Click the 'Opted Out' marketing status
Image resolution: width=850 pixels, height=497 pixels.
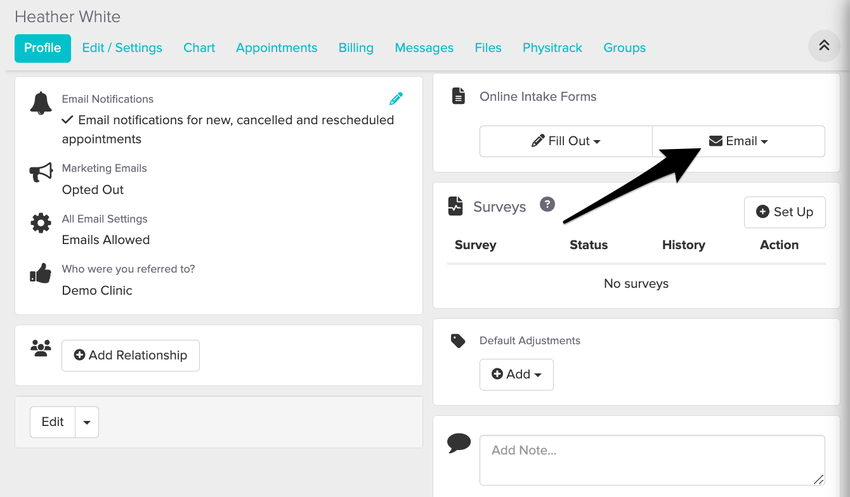click(x=93, y=190)
